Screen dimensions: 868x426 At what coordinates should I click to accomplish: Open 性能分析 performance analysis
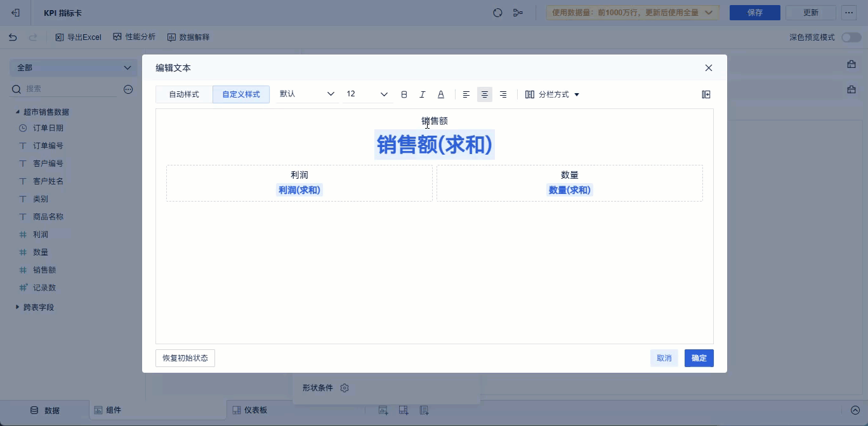click(x=135, y=37)
